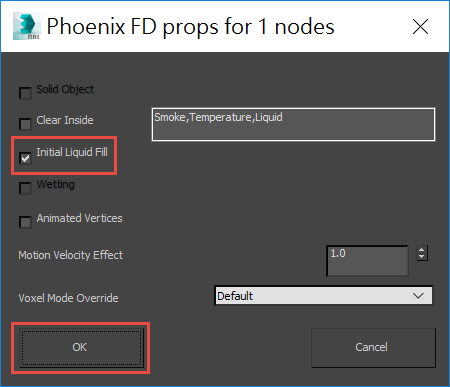The image size is (450, 387).
Task: Click the Solid Object label text
Action: point(65,89)
